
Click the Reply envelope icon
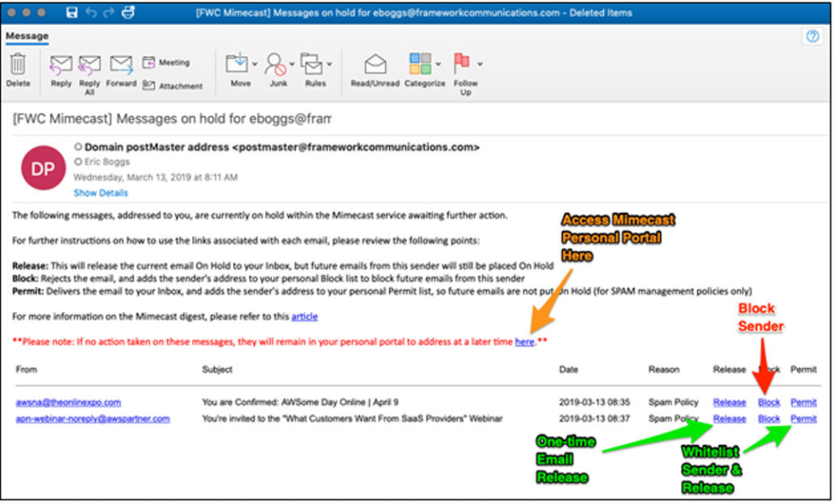[61, 64]
